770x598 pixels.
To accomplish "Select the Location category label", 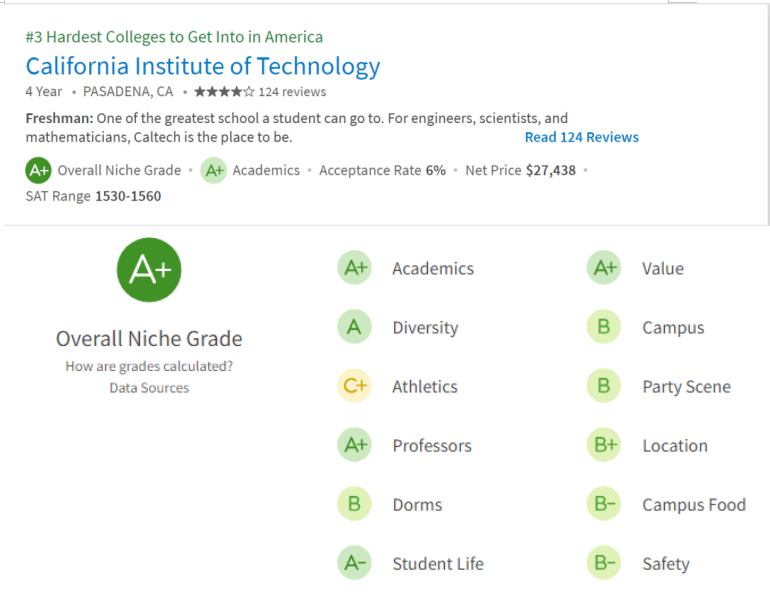I will 675,446.
